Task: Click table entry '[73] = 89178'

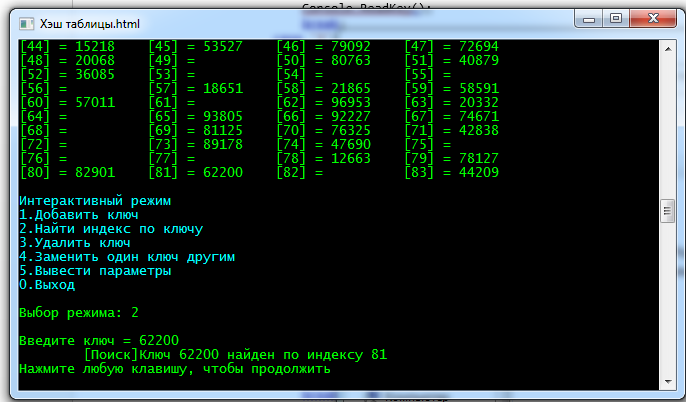Action: 195,144
